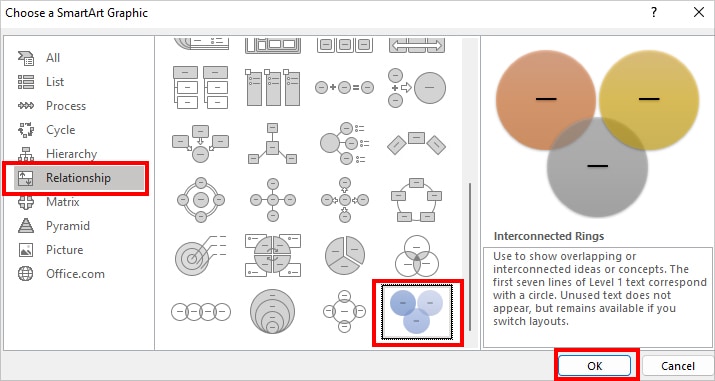715x381 pixels.
Task: Select the Linear Venn four-circle layout
Action: [201, 312]
